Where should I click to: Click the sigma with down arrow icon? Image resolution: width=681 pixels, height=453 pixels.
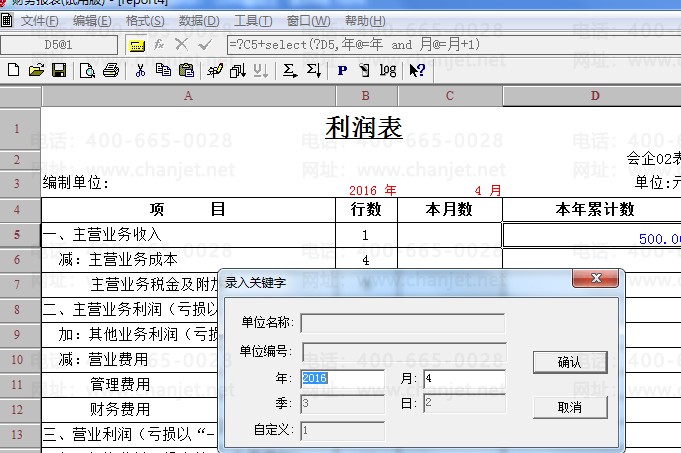314,70
